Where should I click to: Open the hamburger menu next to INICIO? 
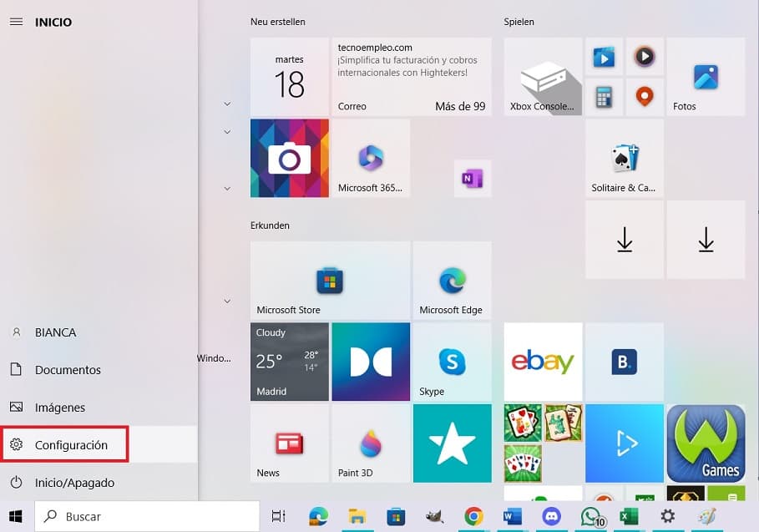(x=16, y=22)
